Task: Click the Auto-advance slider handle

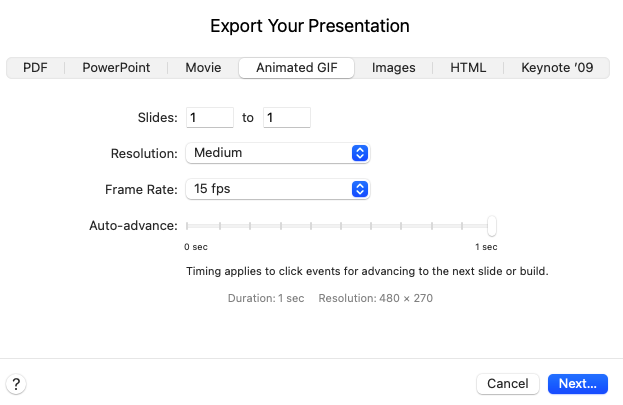Action: [x=492, y=226]
